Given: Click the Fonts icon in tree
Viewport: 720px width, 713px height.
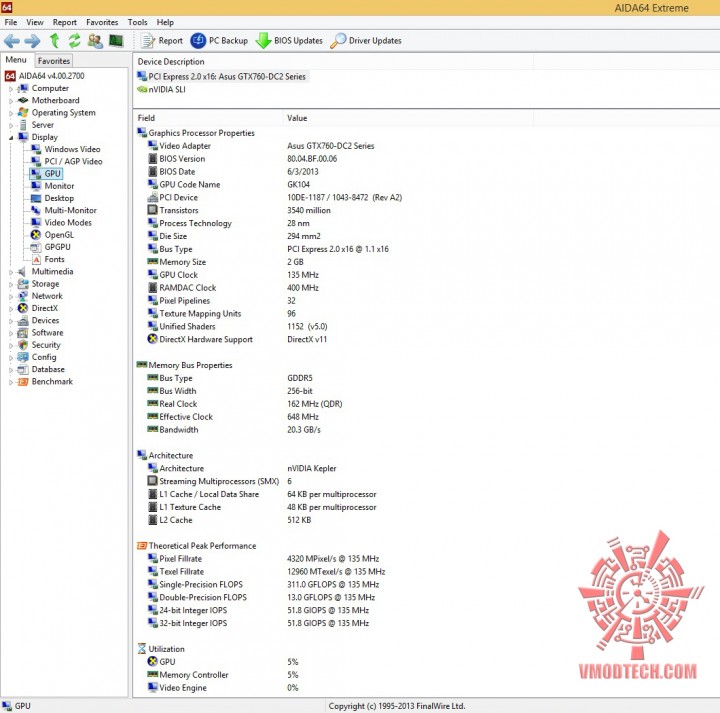Looking at the screenshot, I should coord(36,259).
